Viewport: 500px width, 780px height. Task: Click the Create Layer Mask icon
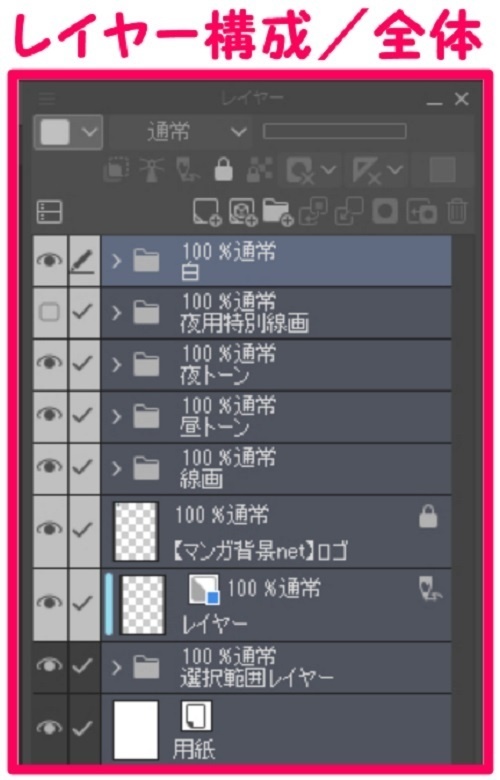pyautogui.click(x=386, y=212)
